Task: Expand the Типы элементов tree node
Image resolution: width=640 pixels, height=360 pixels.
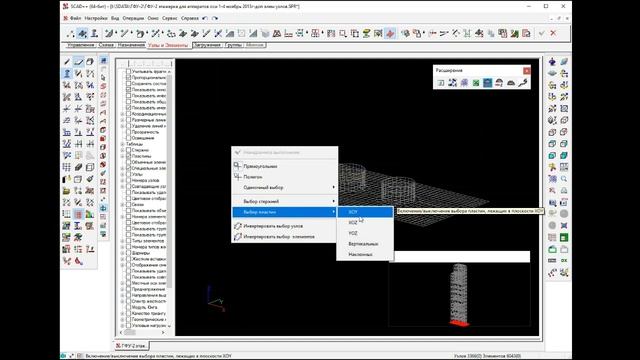Action: pos(122,241)
